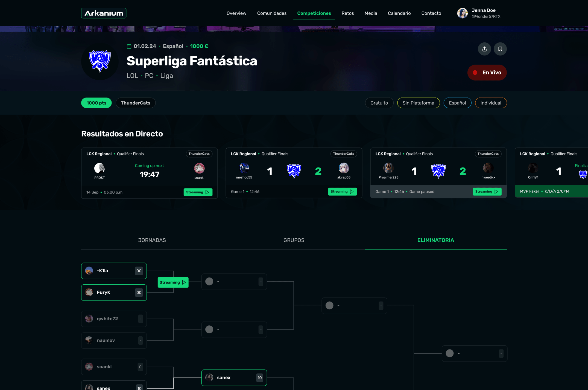Switch to the JORNADAS tab
Screen dimensions: 588x390
tap(152, 240)
